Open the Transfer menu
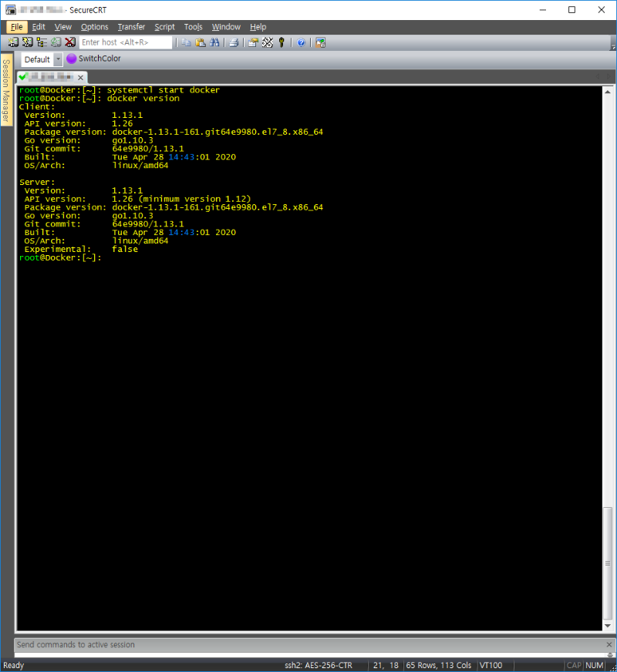 tap(131, 27)
